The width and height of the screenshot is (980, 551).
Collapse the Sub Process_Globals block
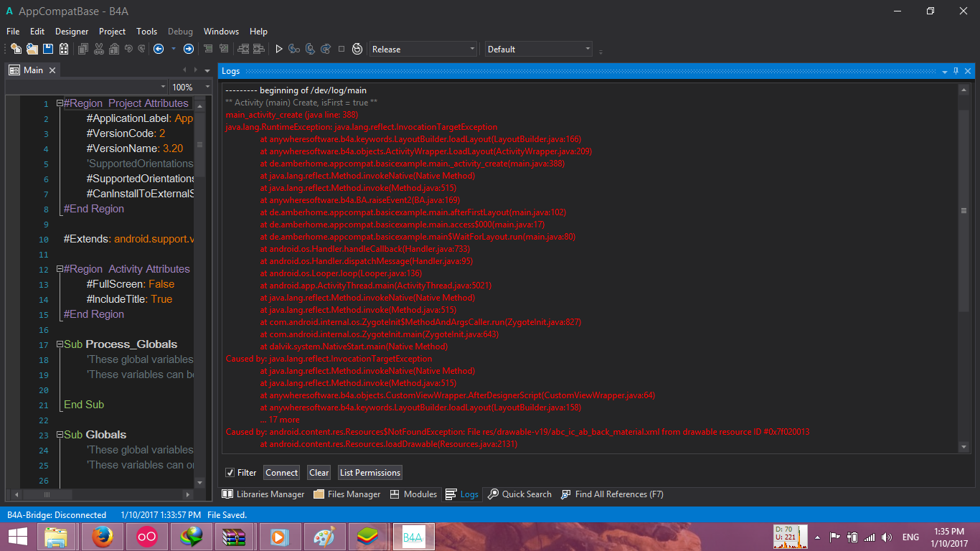[59, 345]
